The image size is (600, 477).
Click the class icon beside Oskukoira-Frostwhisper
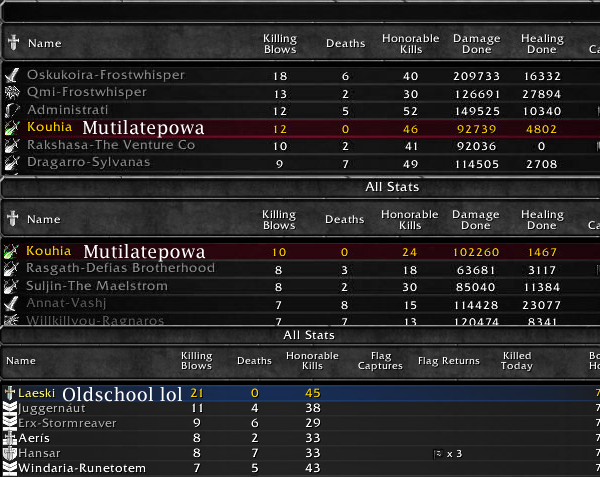coord(12,75)
